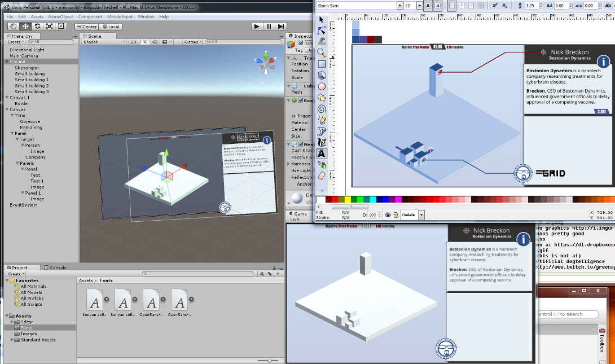Pick the Bezier Pen tool in Inkscape

click(322, 131)
